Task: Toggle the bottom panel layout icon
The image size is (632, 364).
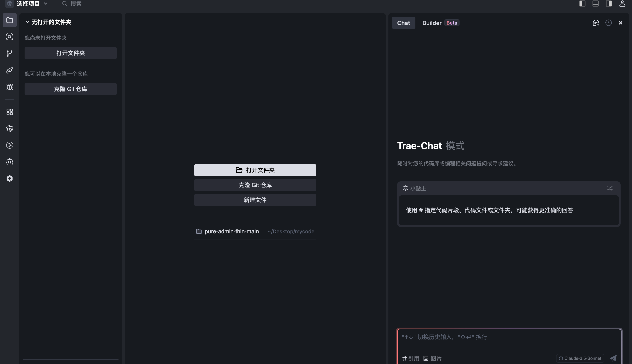Action: (x=596, y=4)
